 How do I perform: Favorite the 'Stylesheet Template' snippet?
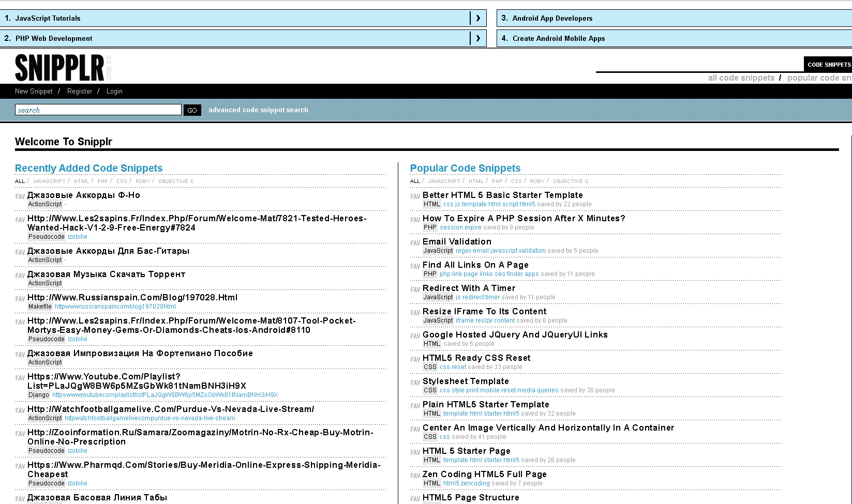pyautogui.click(x=415, y=383)
